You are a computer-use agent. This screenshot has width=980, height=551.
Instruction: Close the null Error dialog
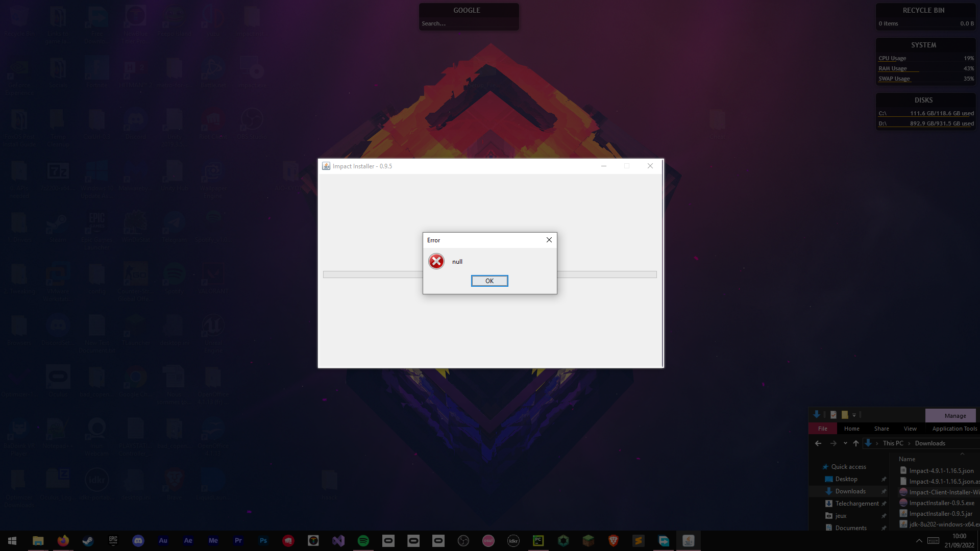click(x=549, y=240)
